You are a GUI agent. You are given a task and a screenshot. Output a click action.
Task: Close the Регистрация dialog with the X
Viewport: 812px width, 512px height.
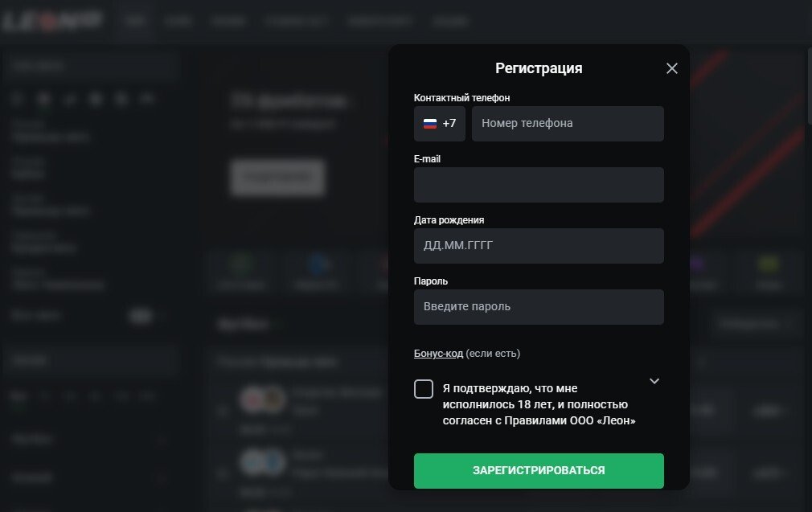pos(672,68)
